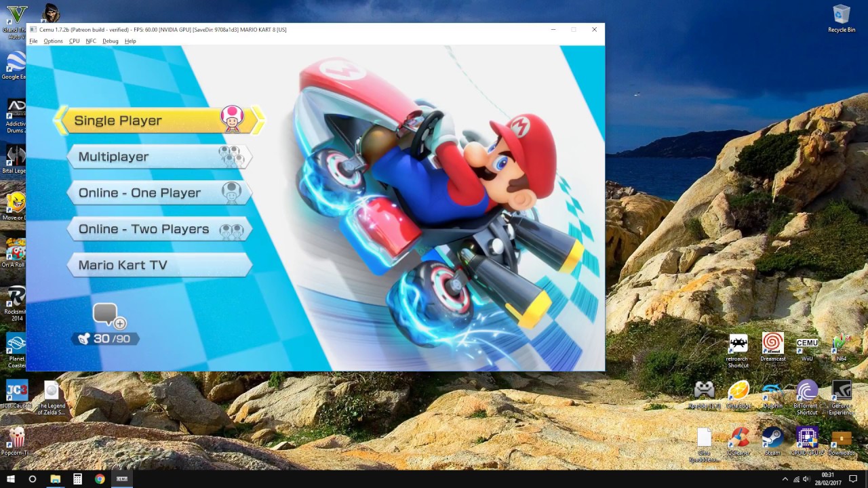This screenshot has width=868, height=488.
Task: Select the Dreamcast emulator shortcut
Action: pos(772,347)
